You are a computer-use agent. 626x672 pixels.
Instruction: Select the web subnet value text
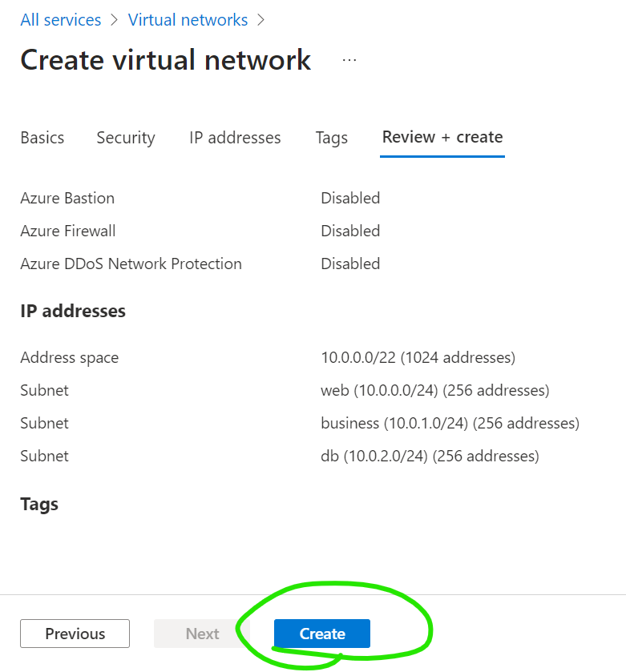434,390
